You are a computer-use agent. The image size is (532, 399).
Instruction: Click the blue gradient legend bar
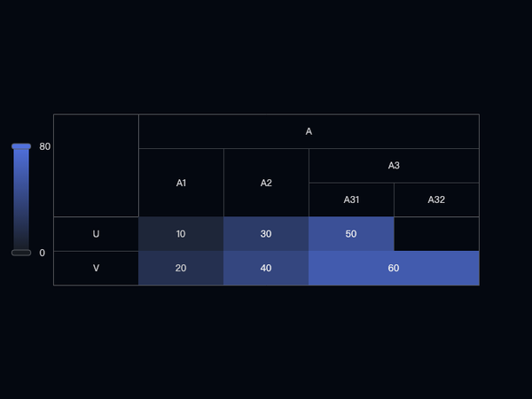(21, 199)
